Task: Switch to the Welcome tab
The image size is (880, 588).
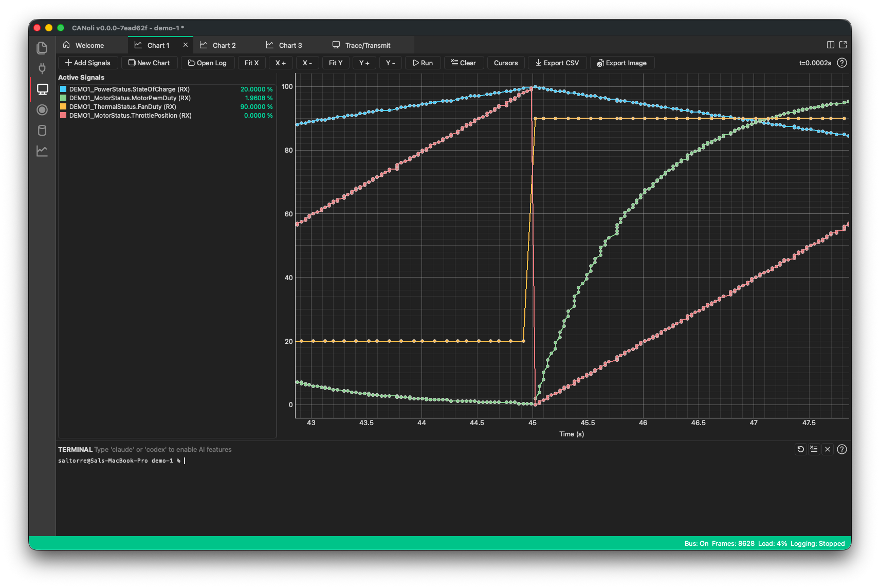Action: pos(90,45)
